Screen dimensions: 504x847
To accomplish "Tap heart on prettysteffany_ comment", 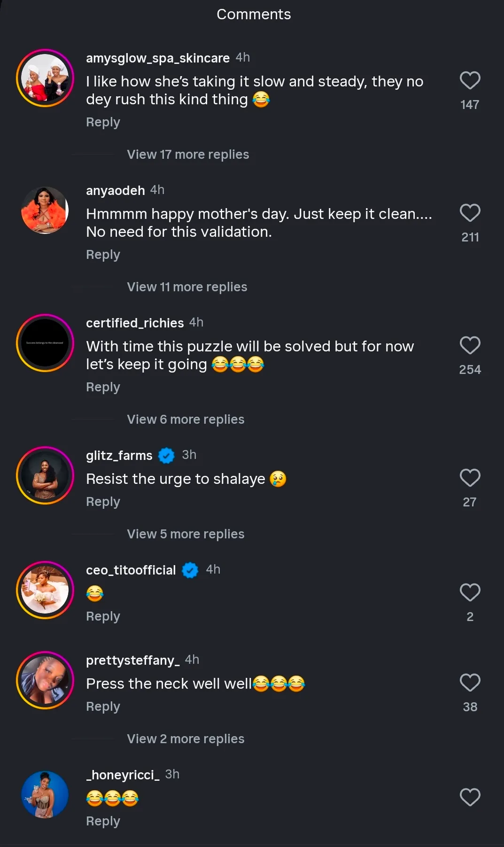I will pyautogui.click(x=470, y=683).
